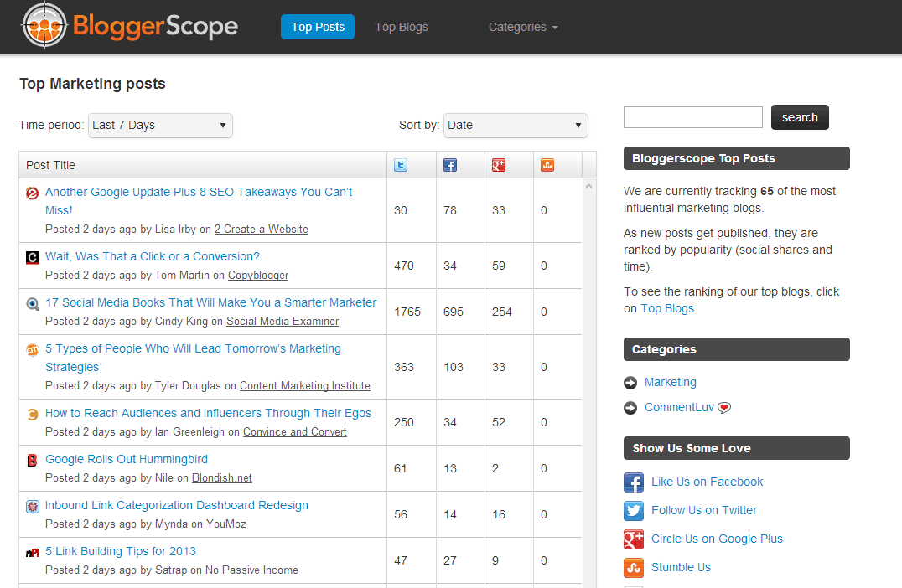This screenshot has height=588, width=902.
Task: Click Circle Us on Google Plus link
Action: point(717,539)
